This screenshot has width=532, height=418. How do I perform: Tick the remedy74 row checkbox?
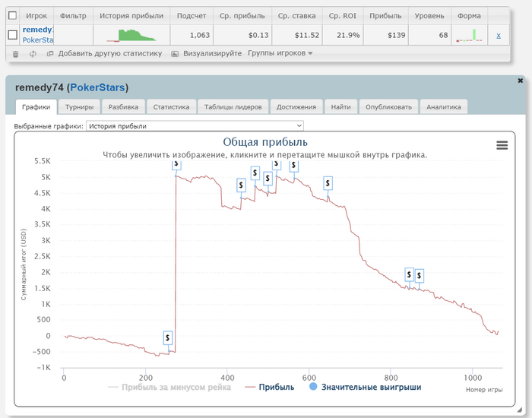(13, 35)
